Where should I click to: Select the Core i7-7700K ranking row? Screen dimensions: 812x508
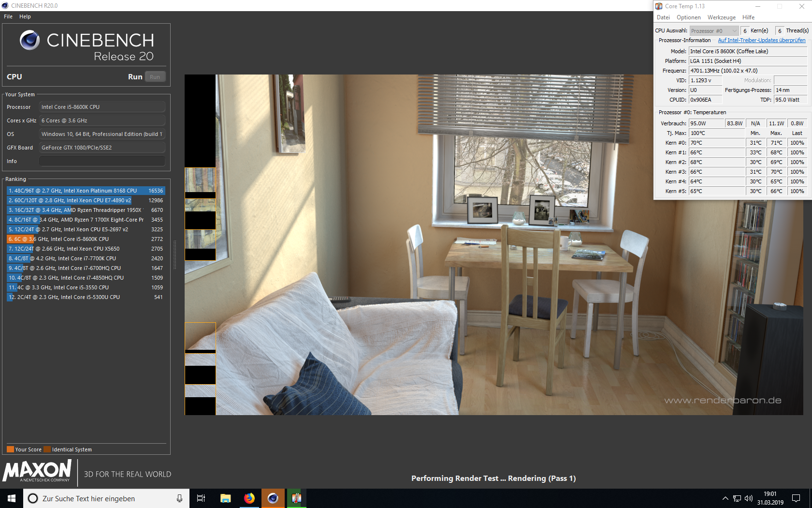86,258
